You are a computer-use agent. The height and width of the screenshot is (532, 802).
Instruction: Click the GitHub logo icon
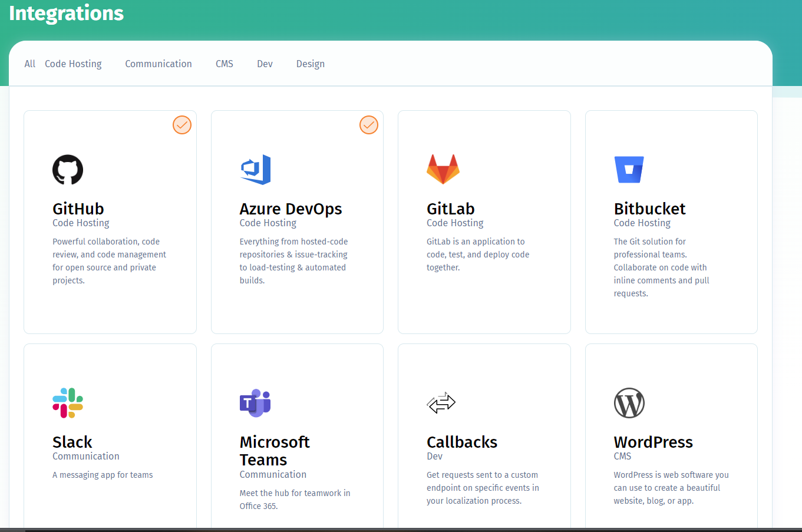coord(68,170)
